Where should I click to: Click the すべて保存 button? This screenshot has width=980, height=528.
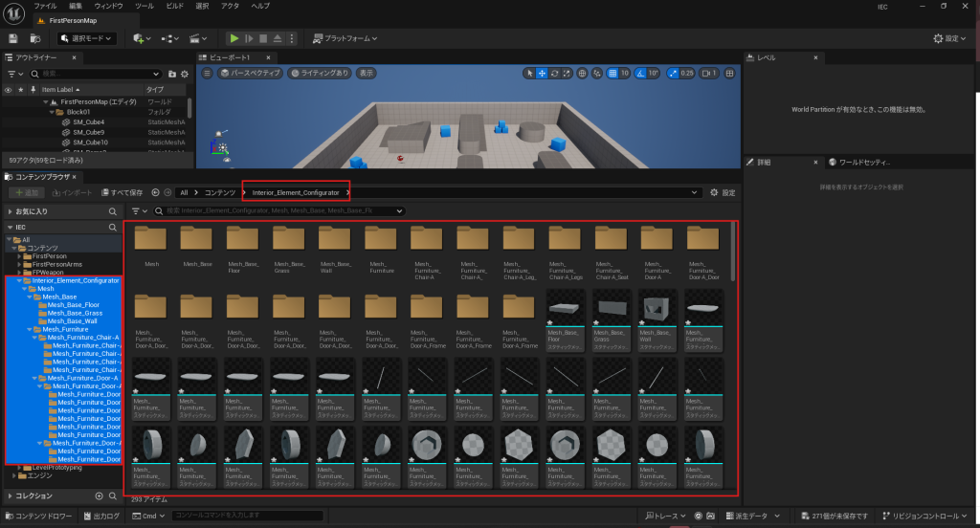point(121,192)
